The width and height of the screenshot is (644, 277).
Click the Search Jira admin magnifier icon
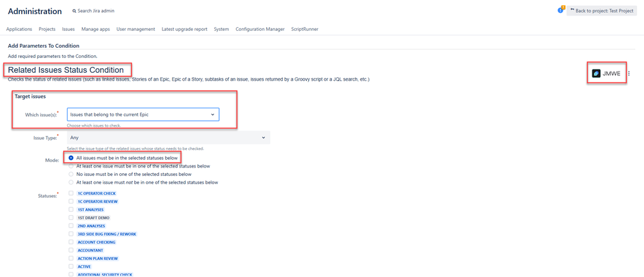(74, 11)
